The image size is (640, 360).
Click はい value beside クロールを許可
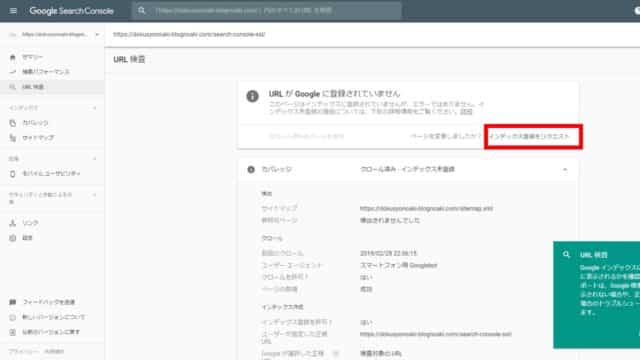tap(366, 278)
